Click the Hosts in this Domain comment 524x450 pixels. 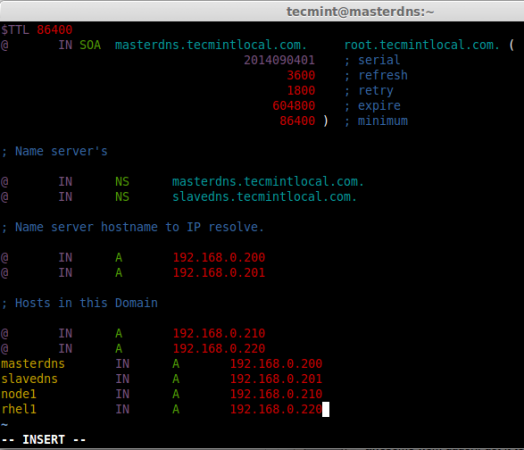[80, 303]
